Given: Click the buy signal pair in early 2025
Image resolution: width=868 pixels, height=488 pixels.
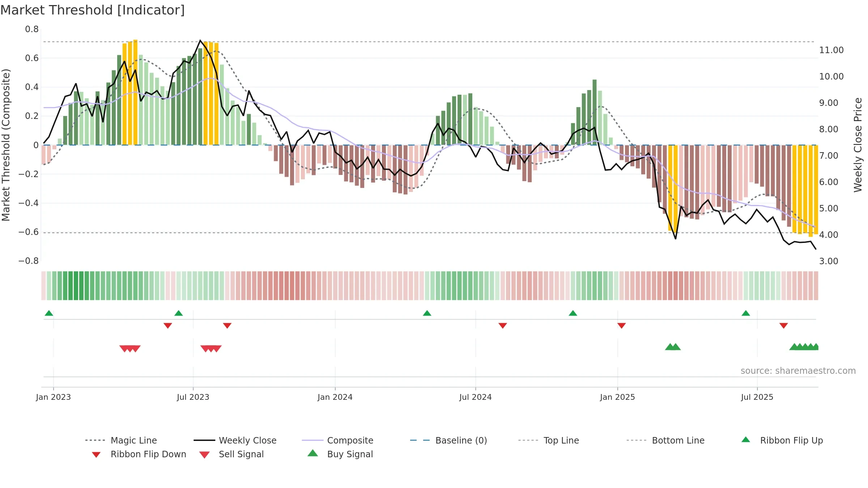Looking at the screenshot, I should [673, 347].
